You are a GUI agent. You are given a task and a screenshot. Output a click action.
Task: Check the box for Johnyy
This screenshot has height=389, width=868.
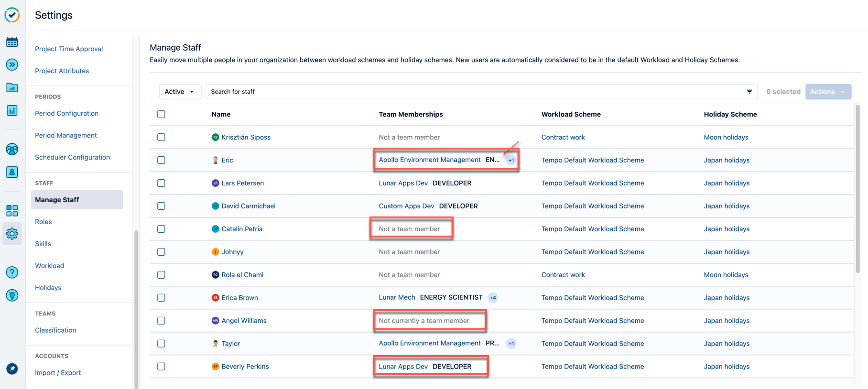161,252
